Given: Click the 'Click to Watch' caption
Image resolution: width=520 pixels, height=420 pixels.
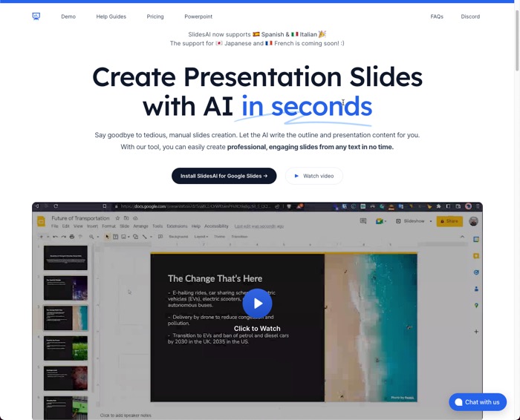Looking at the screenshot, I should point(257,329).
